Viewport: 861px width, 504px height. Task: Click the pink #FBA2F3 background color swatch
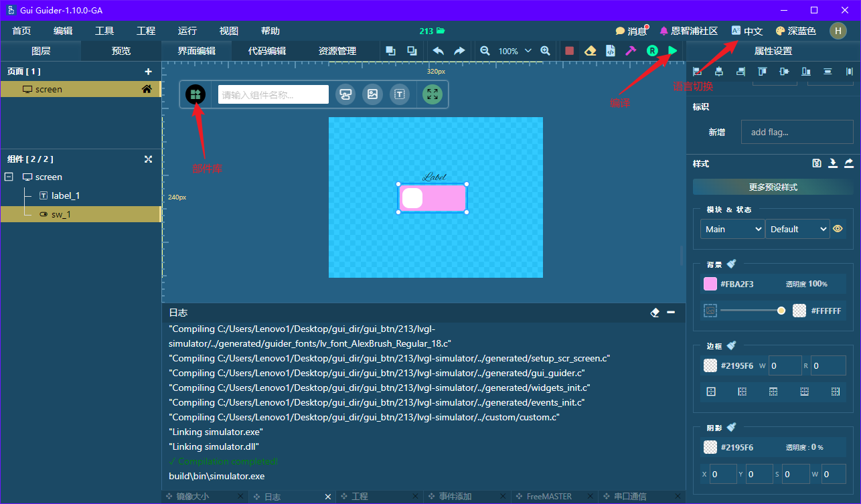(710, 284)
